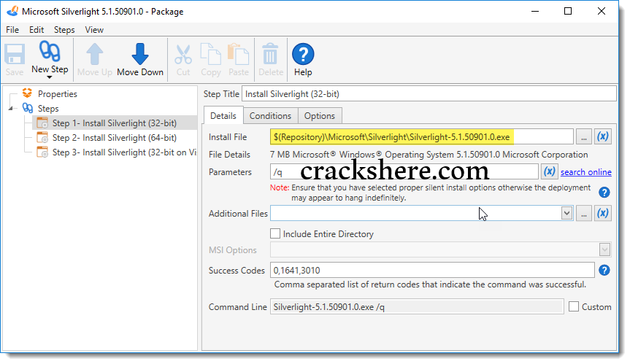Select Step 1- Install Silverlight (32-bit)
This screenshot has height=364, width=630.
tap(115, 123)
